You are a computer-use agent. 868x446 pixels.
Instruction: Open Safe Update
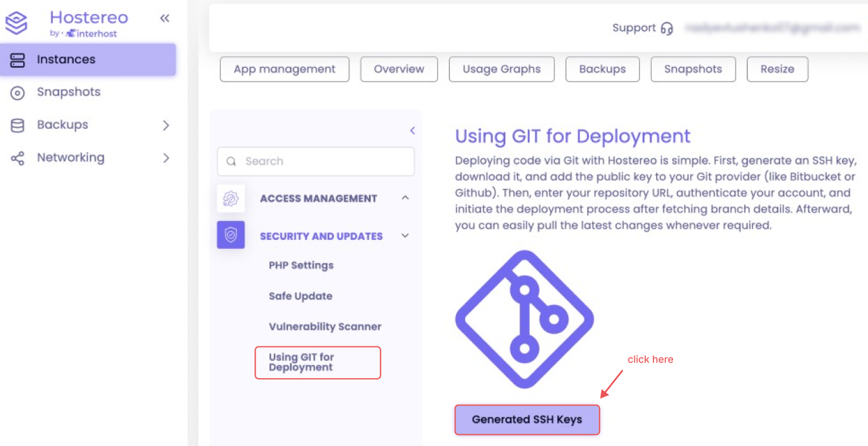pos(300,296)
